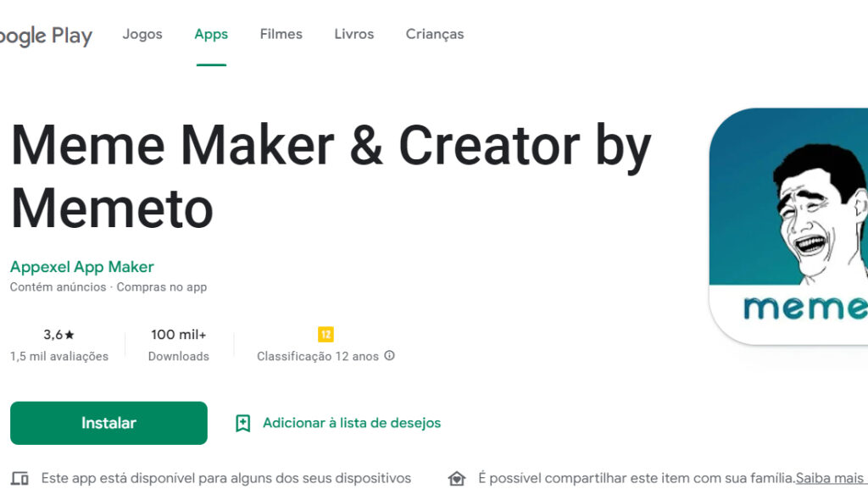The height and width of the screenshot is (489, 868).
Task: Click the 3,6 star rating
Action: (x=59, y=335)
